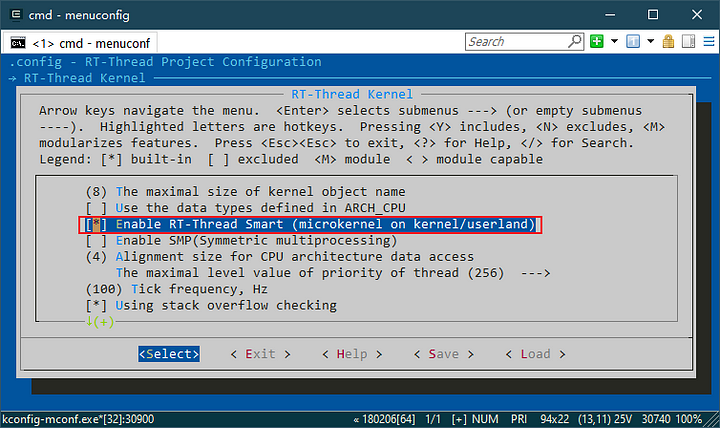Viewport: 720px width, 428px height.
Task: Click the 100% zoom status field
Action: click(689, 419)
